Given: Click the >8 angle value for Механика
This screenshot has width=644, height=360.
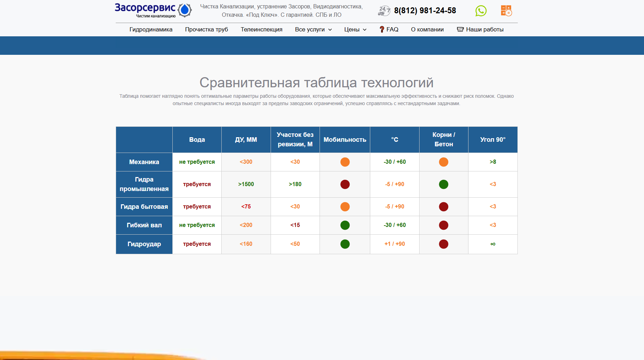Looking at the screenshot, I should [x=493, y=162].
